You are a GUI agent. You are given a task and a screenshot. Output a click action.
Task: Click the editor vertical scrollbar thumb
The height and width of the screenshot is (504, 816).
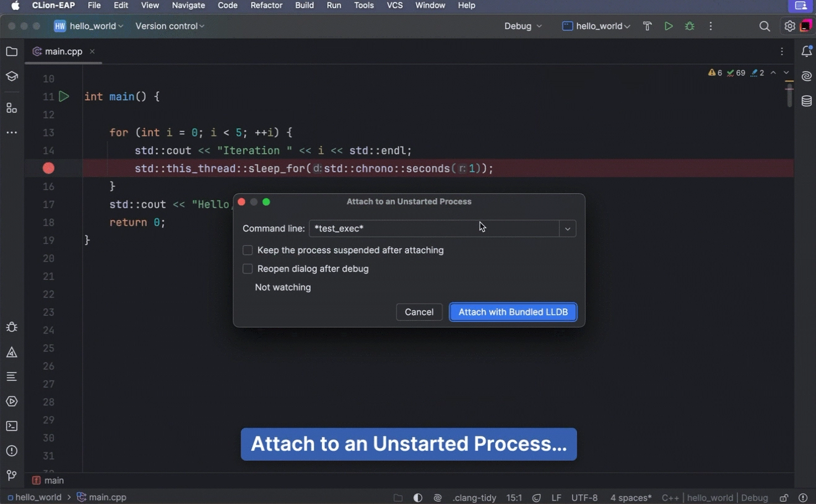pos(789,95)
